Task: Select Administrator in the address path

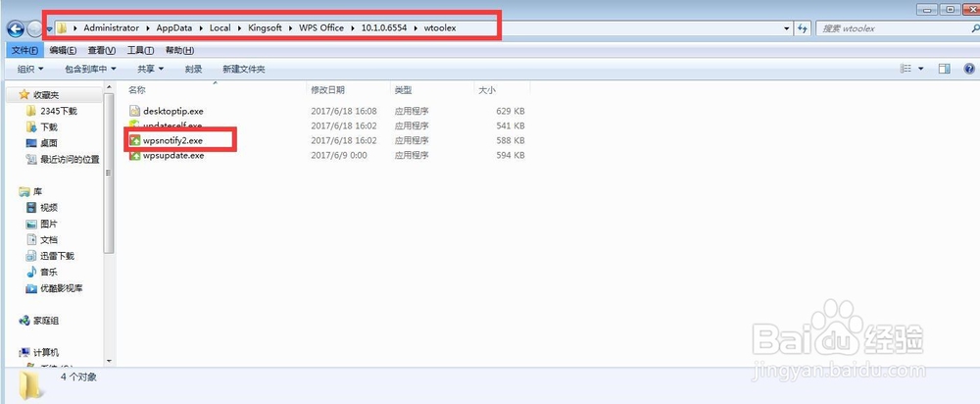Action: tap(112, 28)
